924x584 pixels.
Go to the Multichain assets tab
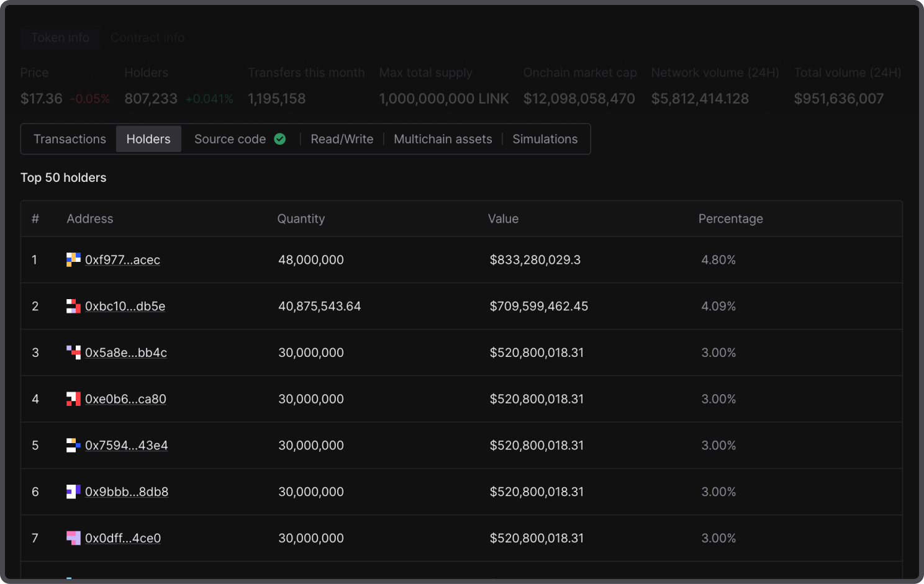pos(443,139)
